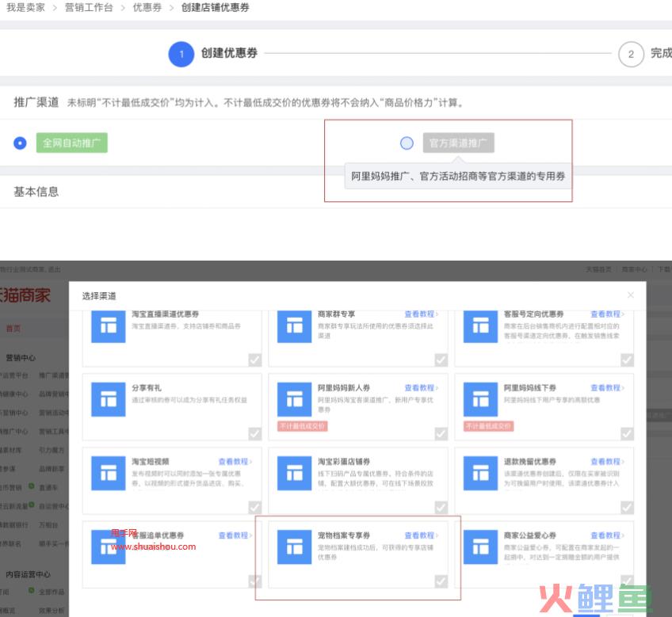This screenshot has width=672, height=617.
Task: Open 查看教程 for 宠物档案专享券
Action: click(x=422, y=535)
